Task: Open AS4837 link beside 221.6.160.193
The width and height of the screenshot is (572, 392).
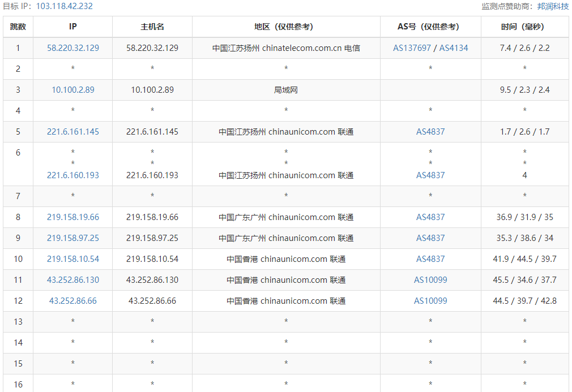Action: (x=430, y=175)
